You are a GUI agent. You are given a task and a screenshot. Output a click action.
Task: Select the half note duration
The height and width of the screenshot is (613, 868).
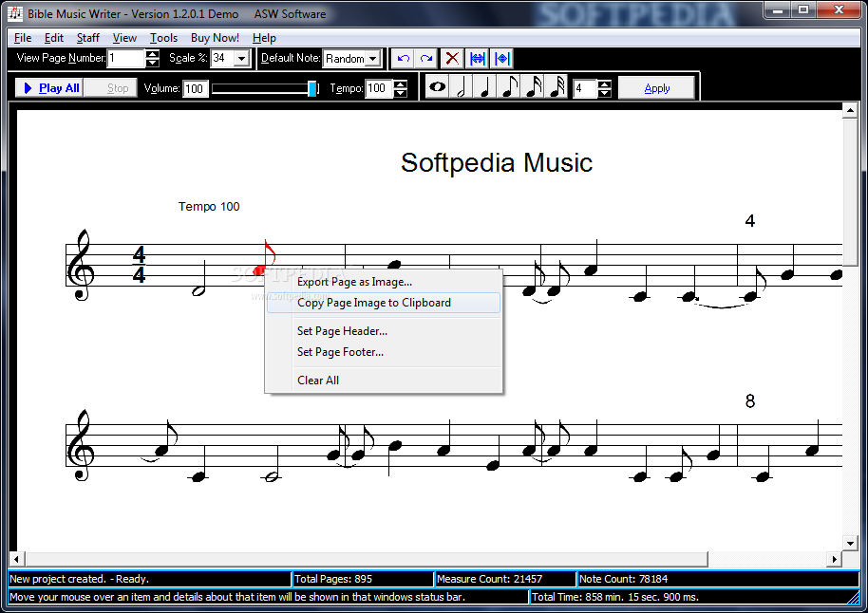(x=462, y=87)
